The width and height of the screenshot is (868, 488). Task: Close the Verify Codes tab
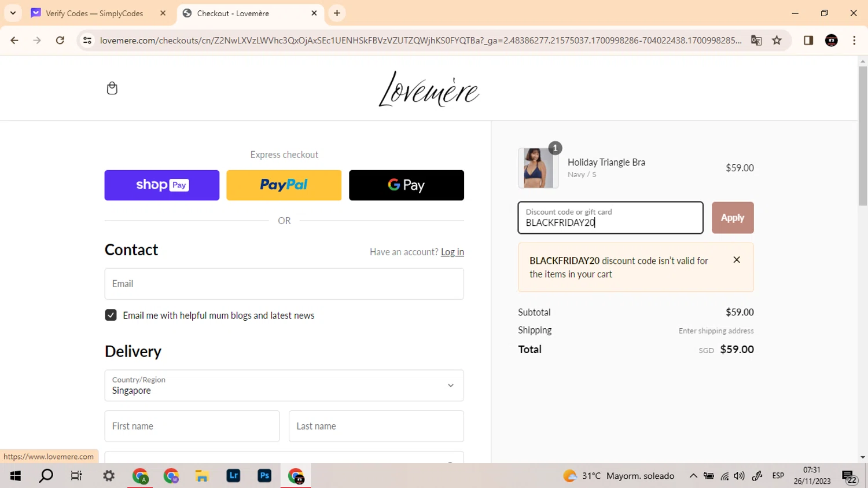point(163,13)
